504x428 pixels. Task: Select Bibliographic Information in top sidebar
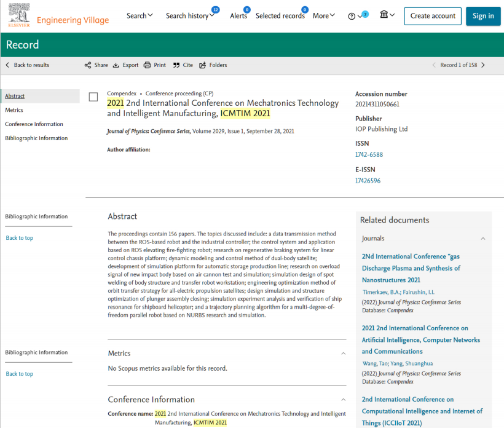click(36, 138)
